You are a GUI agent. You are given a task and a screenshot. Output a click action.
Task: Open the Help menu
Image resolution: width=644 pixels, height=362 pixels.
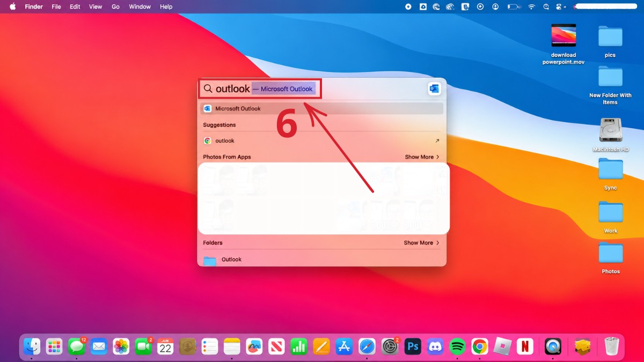tap(166, 6)
